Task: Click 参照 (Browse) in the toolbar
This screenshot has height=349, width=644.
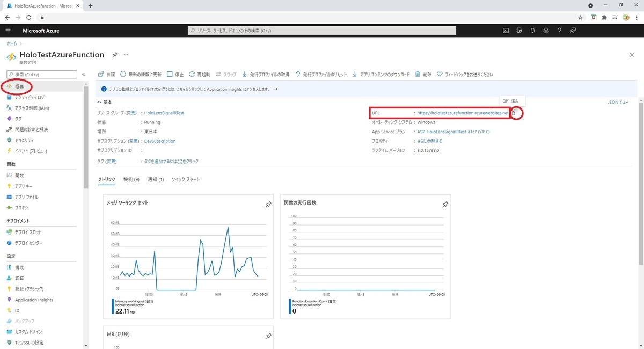Action: [106, 75]
